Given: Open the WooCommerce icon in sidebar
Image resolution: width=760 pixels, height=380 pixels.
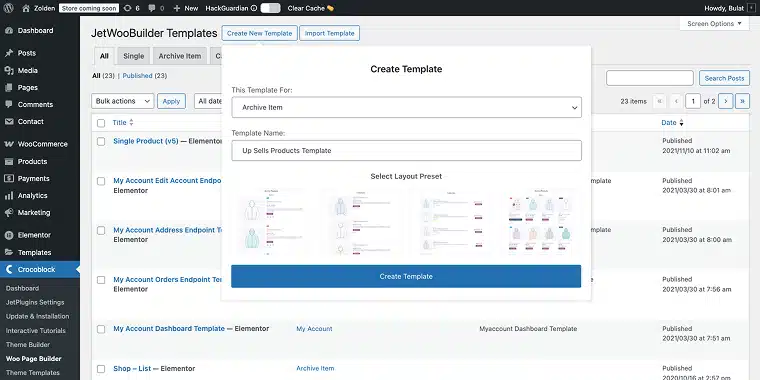Looking at the screenshot, I should click(9, 144).
